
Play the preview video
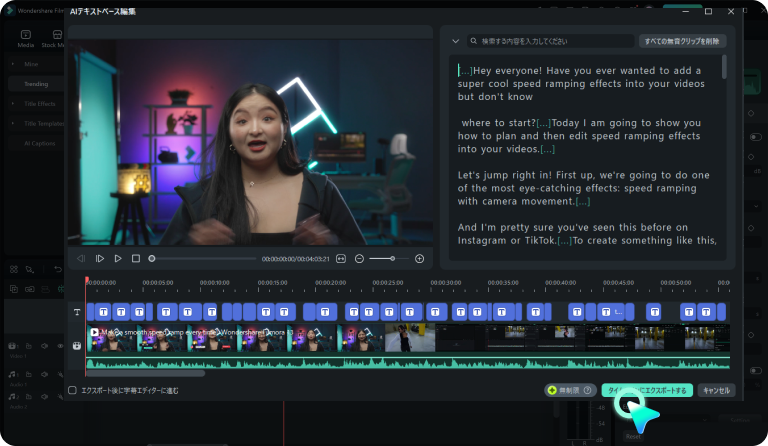pyautogui.click(x=118, y=258)
